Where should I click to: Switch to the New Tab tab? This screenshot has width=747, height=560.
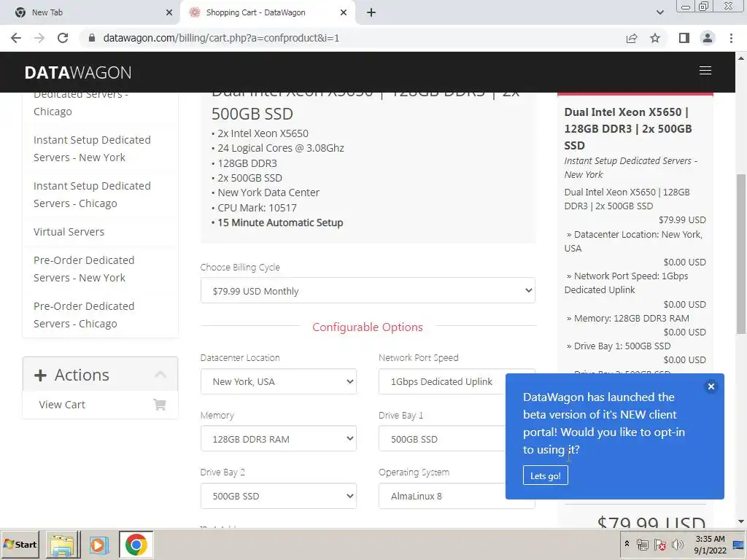pyautogui.click(x=90, y=12)
